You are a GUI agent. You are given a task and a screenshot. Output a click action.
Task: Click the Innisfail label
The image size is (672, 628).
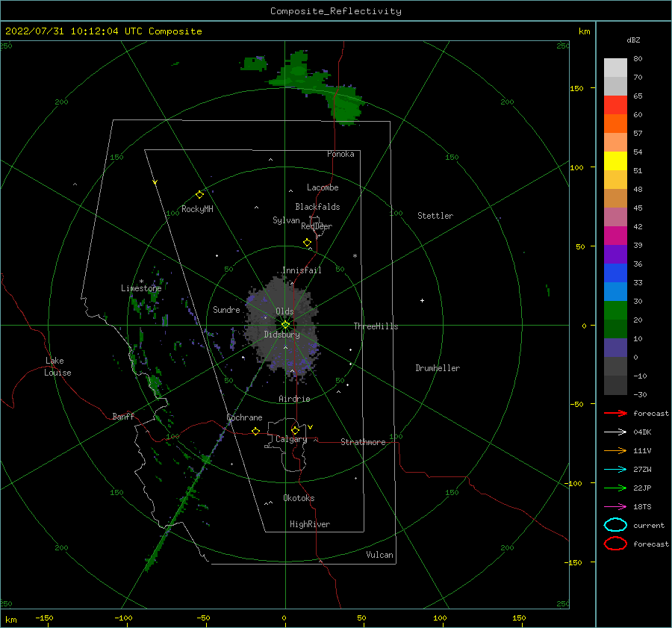coord(302,270)
